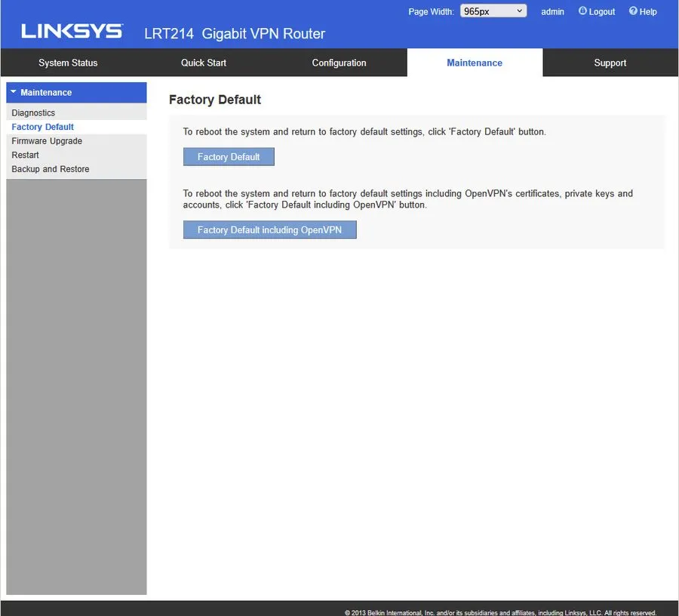Viewport: 679px width, 616px height.
Task: Open the Support tab
Action: click(610, 63)
